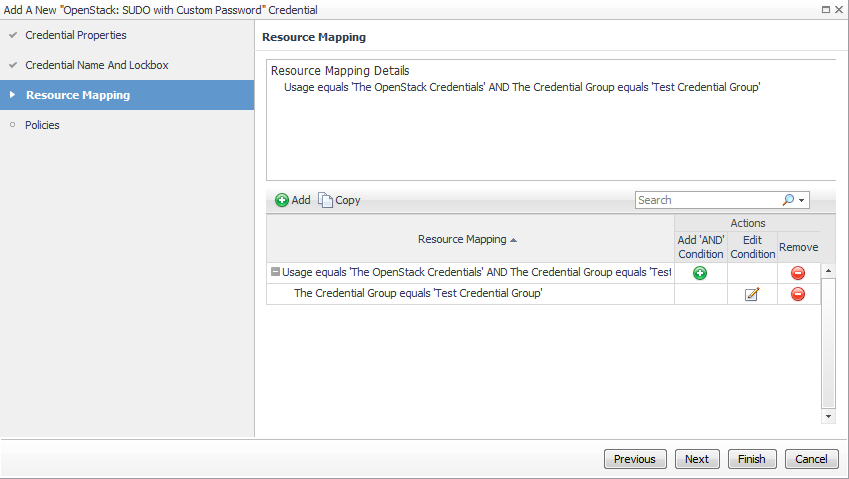The height and width of the screenshot is (479, 849).
Task: Click the search magnifier icon
Action: (x=788, y=200)
